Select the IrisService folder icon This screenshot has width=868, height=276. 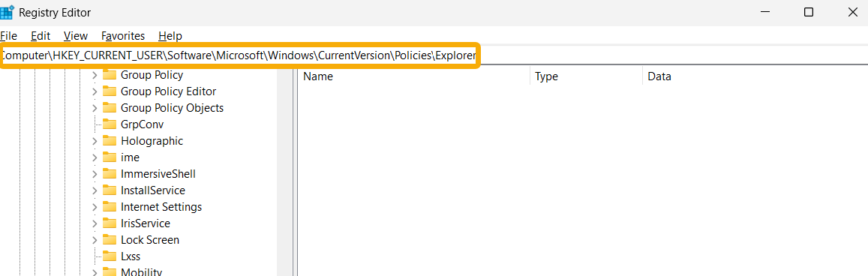[x=110, y=223]
